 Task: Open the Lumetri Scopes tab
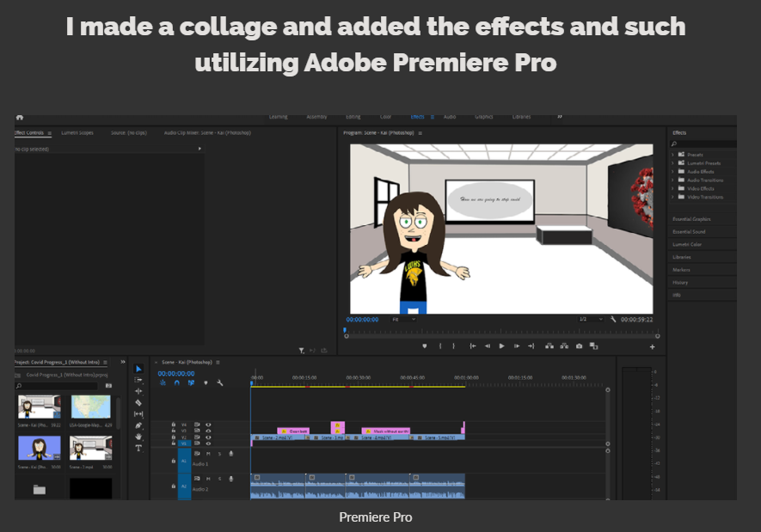[77, 133]
